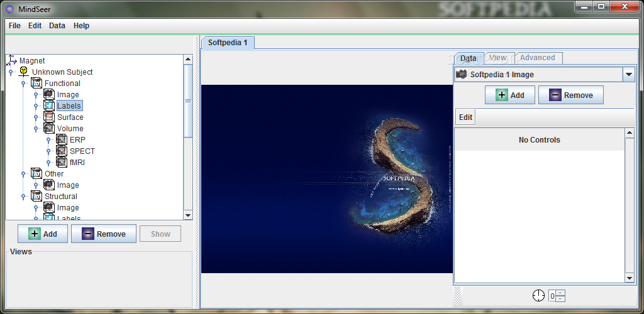Click the Volume cube icon

pyautogui.click(x=49, y=128)
